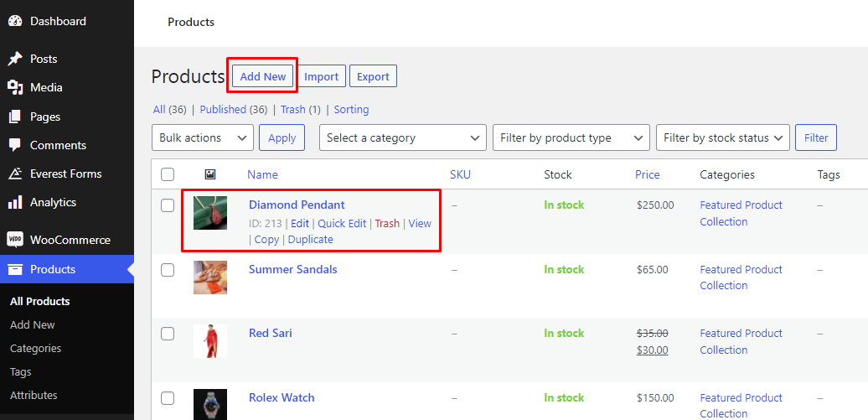
Task: Sort products by Name column
Action: [262, 174]
